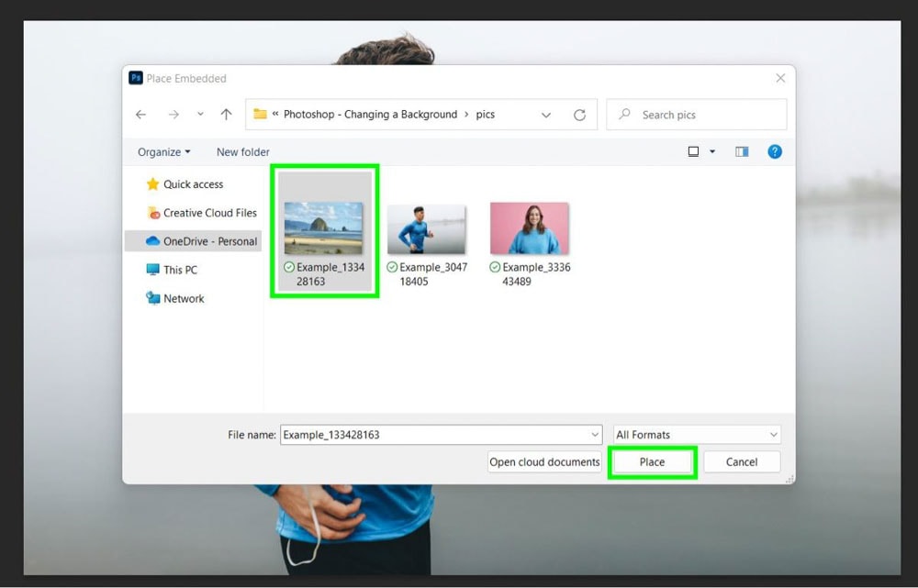Expand the address bar path dropdown
This screenshot has width=918, height=588.
(x=545, y=115)
